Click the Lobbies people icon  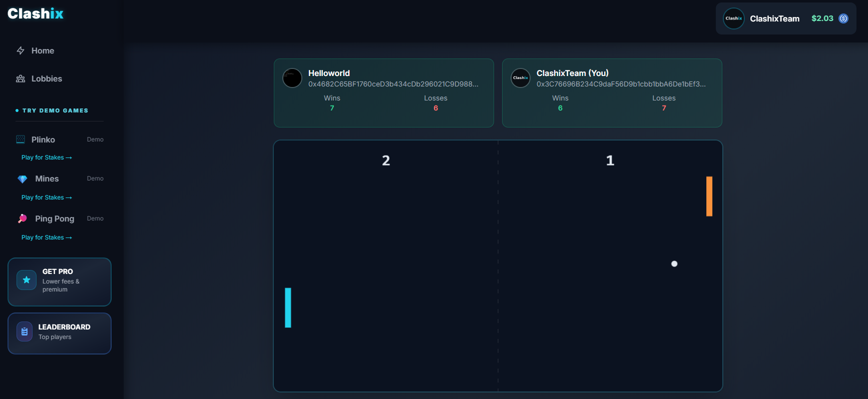point(21,78)
